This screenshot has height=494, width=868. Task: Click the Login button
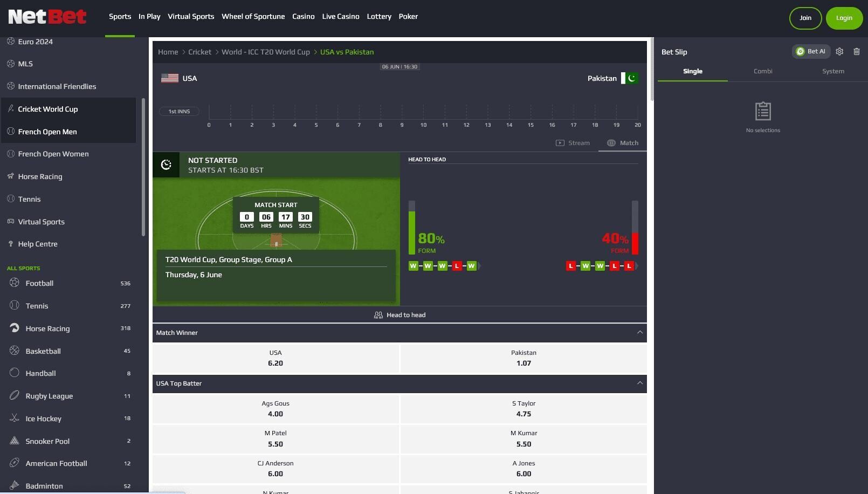[x=844, y=18]
